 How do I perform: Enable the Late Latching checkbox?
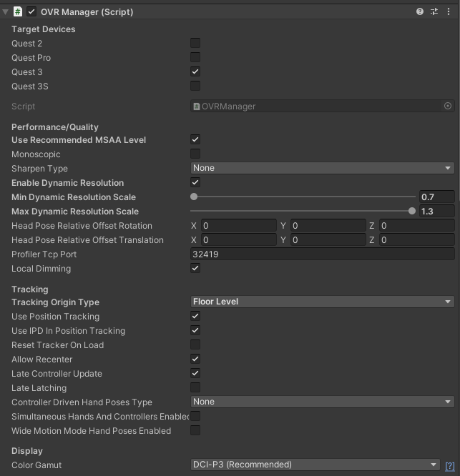[x=195, y=387]
